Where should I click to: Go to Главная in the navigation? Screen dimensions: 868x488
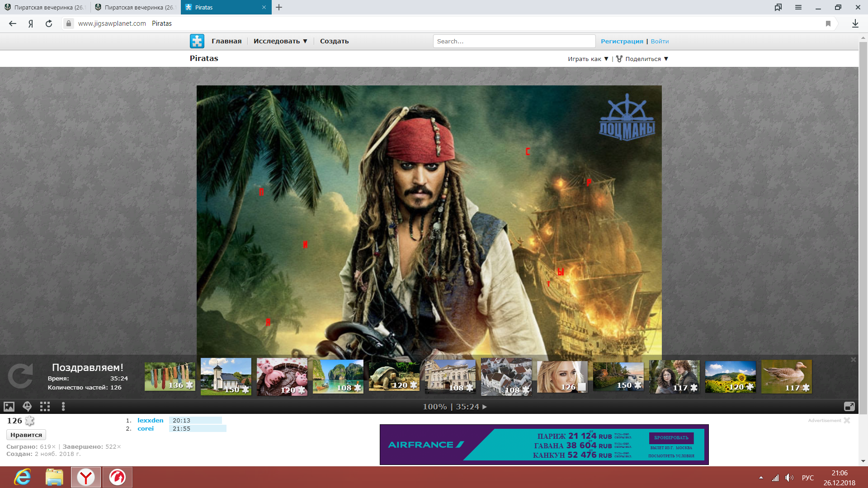click(226, 41)
